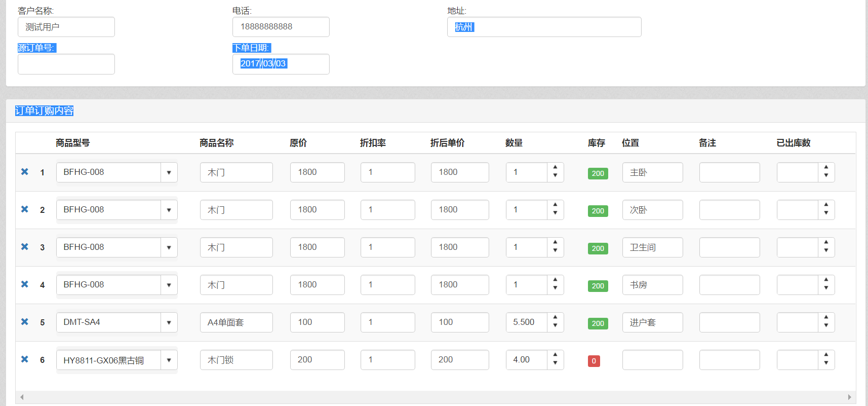This screenshot has width=868, height=406.
Task: Open product model dropdown in row 1
Action: (169, 172)
